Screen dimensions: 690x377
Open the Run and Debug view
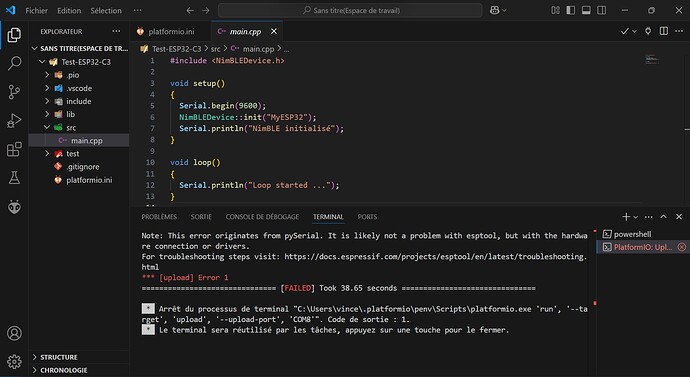pyautogui.click(x=14, y=121)
